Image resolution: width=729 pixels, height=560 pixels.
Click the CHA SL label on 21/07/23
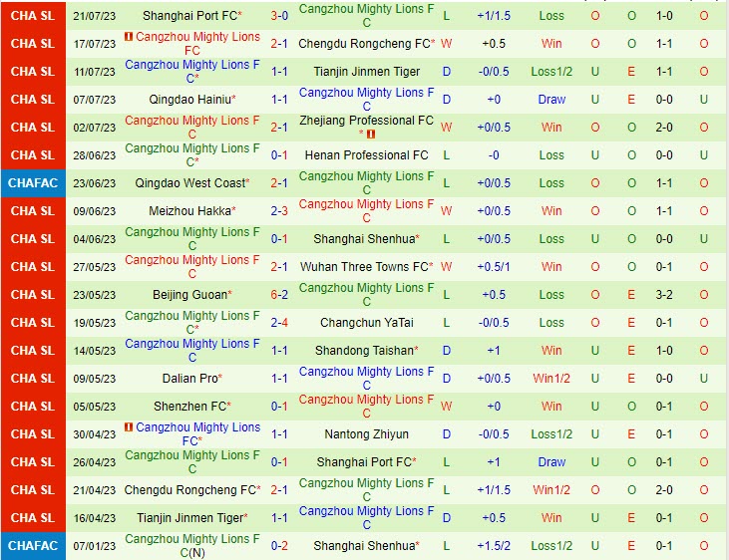(x=33, y=16)
